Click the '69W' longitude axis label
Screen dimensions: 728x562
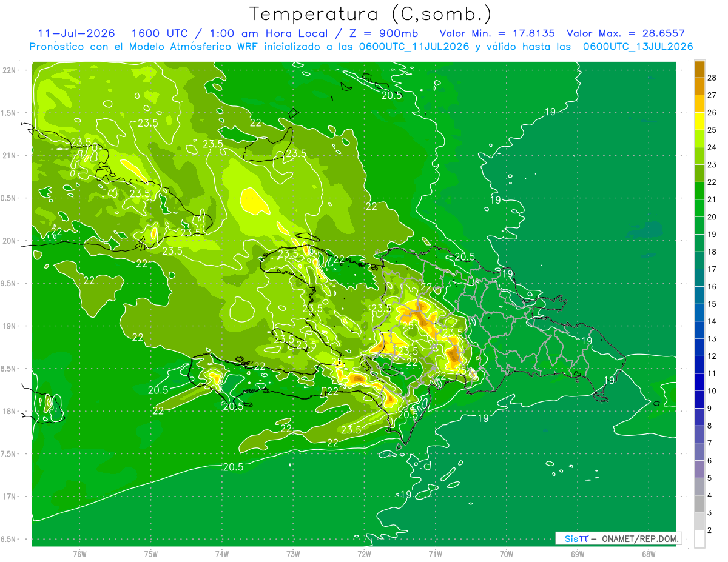coord(578,554)
